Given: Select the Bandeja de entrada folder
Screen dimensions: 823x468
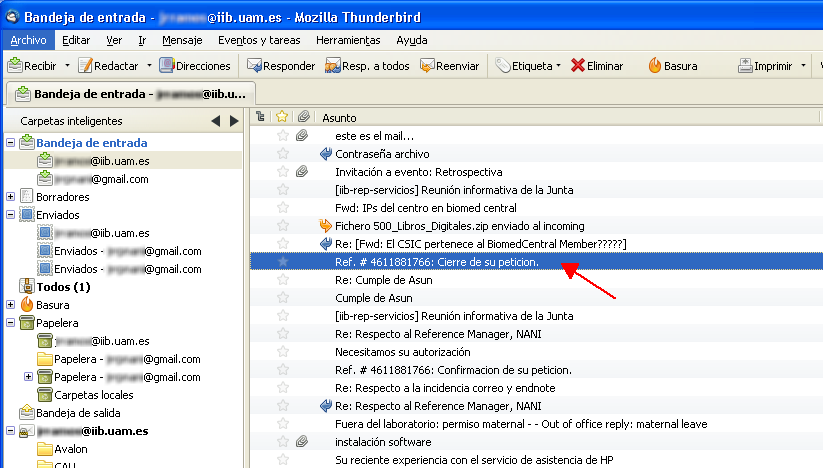Looking at the screenshot, I should 91,143.
